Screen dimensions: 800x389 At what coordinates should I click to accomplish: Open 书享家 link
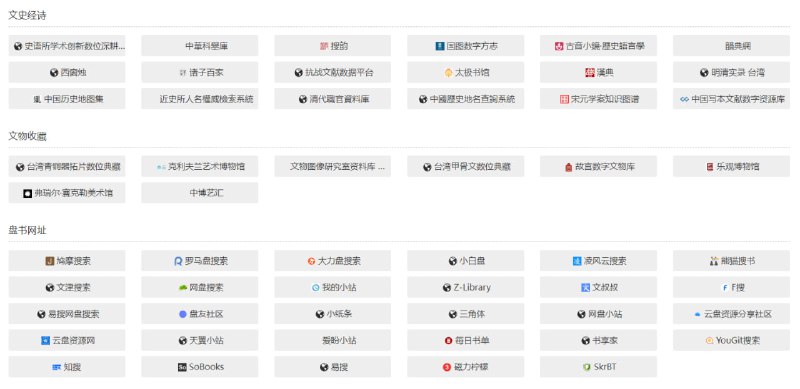point(598,341)
